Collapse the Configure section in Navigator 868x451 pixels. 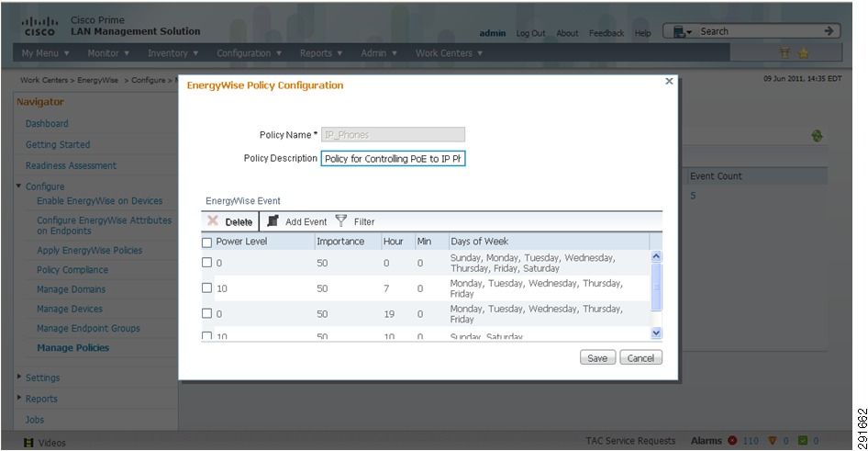point(19,186)
